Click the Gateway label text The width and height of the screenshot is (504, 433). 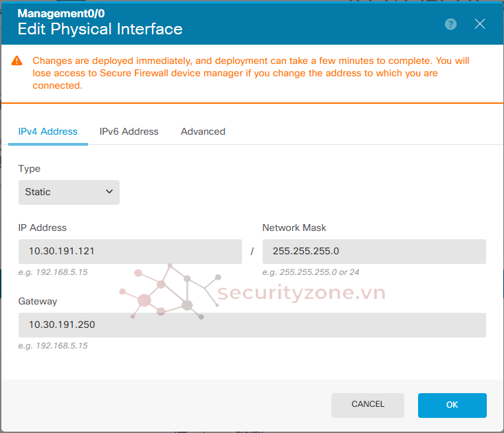click(x=38, y=301)
